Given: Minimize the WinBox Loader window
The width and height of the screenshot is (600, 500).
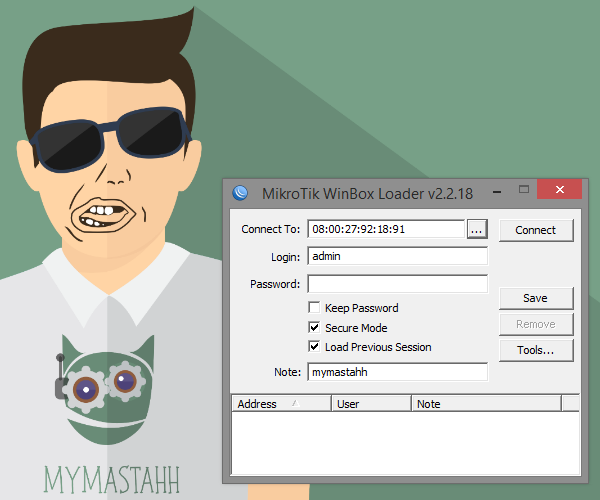Looking at the screenshot, I should pyautogui.click(x=497, y=190).
